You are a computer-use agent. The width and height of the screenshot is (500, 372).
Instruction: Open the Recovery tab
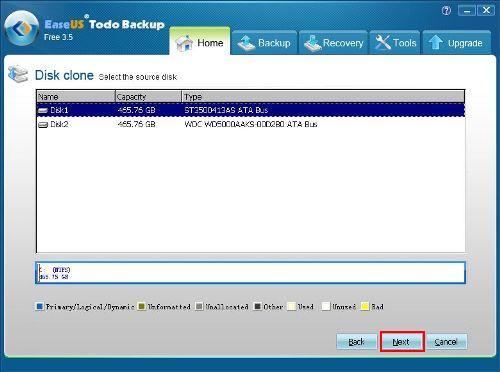pos(333,42)
